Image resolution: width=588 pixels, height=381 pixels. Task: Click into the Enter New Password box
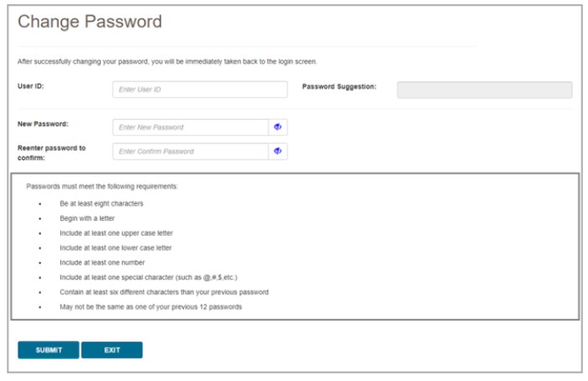(191, 128)
